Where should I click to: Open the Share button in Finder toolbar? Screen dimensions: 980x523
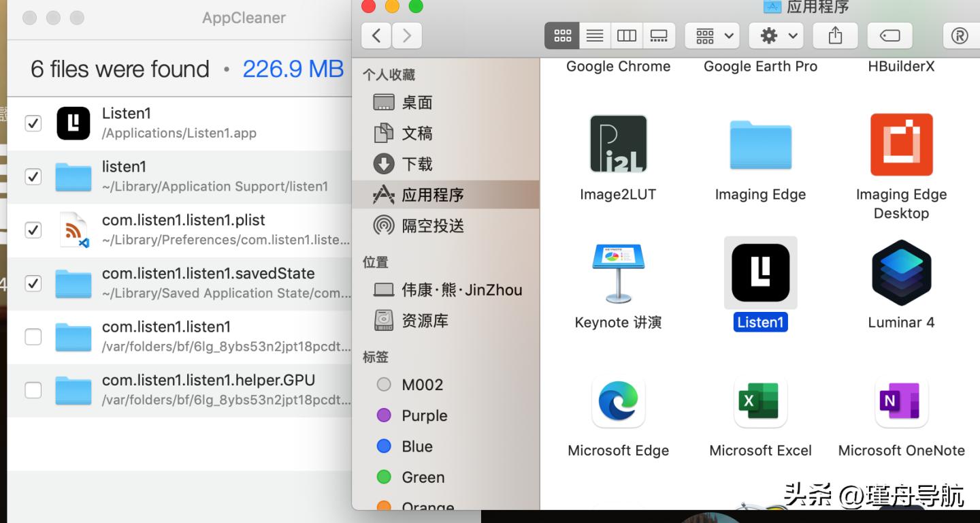point(834,35)
